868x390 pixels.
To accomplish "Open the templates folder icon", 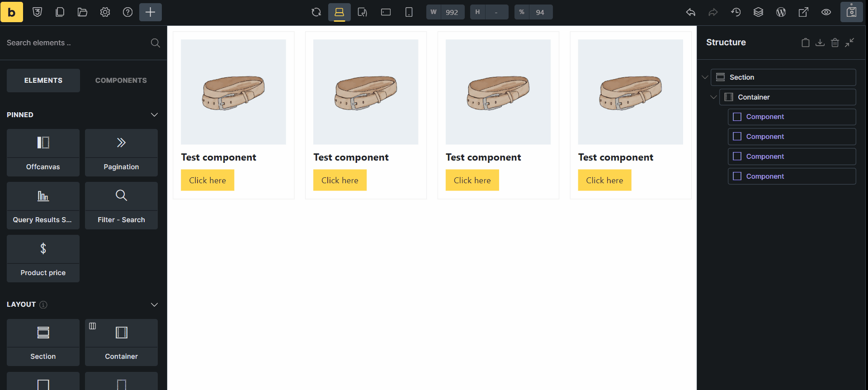I will click(x=82, y=12).
